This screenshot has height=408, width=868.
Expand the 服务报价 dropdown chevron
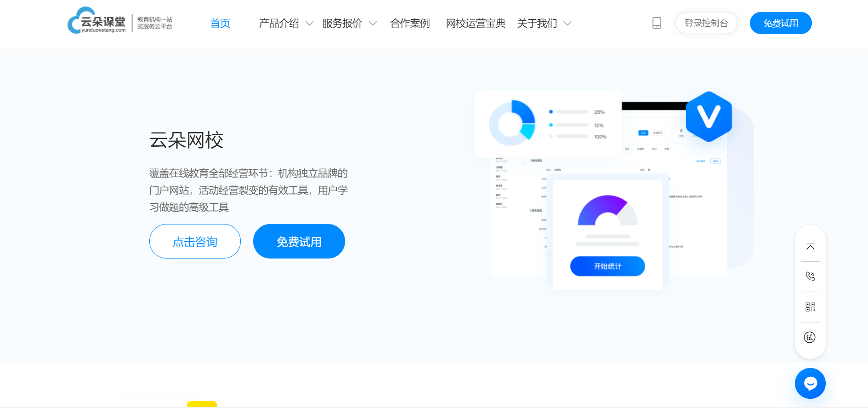[373, 23]
